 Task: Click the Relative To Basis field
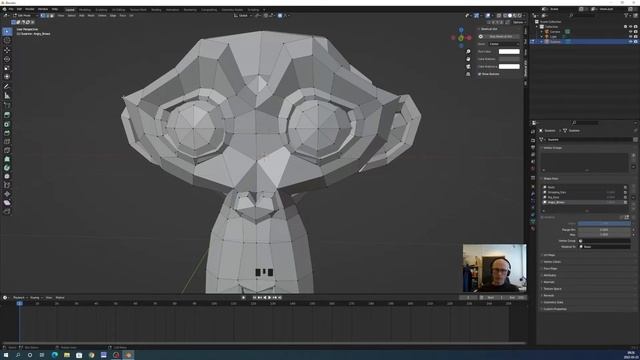coord(604,247)
